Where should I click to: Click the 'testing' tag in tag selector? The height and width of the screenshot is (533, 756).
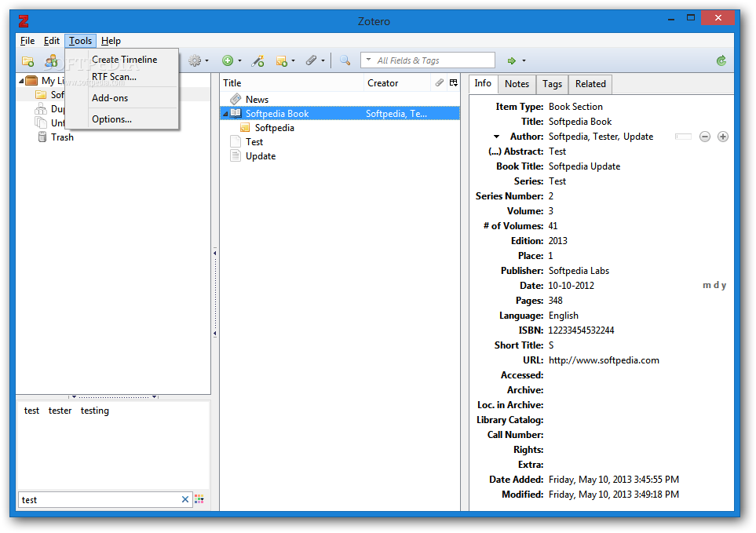[94, 411]
